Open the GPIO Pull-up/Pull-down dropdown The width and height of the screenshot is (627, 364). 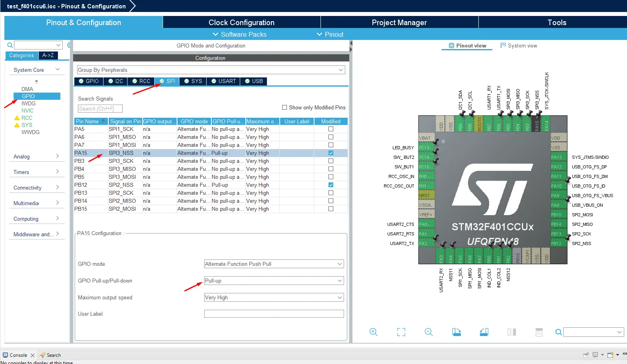274,281
